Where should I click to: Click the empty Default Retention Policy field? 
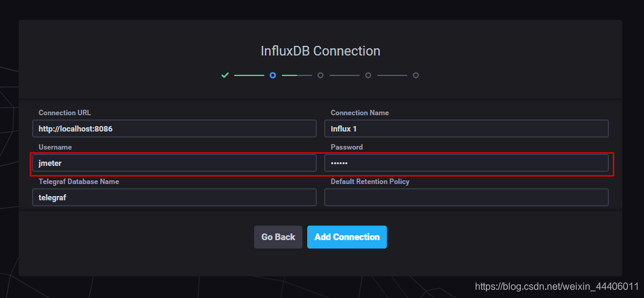(466, 197)
